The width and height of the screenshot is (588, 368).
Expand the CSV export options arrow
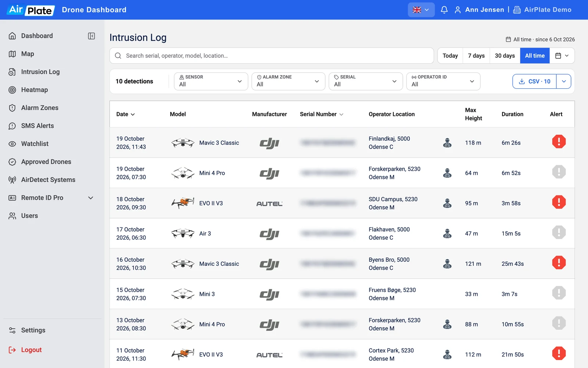click(x=564, y=81)
